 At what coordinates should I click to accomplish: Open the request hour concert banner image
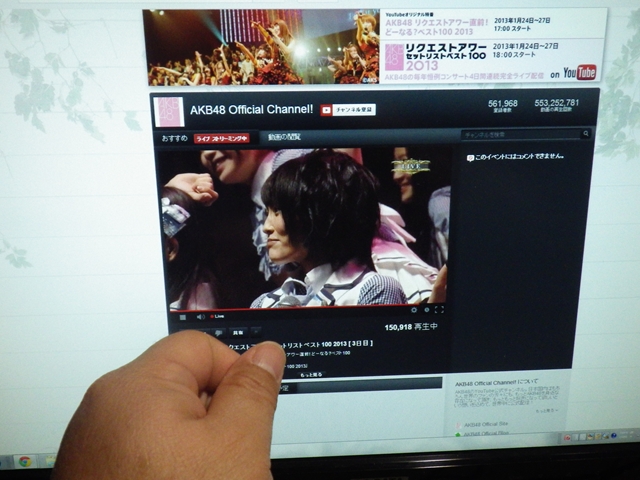tap(263, 47)
